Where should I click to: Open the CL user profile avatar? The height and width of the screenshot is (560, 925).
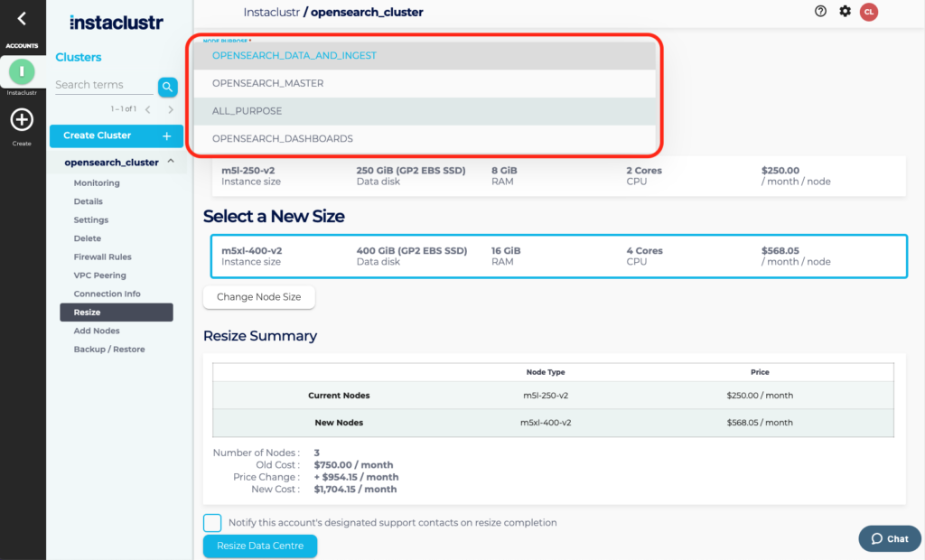point(868,12)
